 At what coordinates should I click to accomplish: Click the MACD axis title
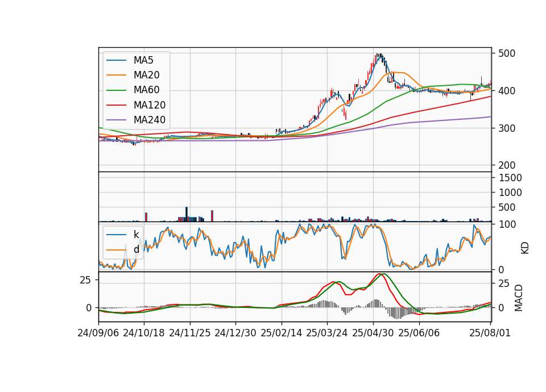click(x=519, y=298)
